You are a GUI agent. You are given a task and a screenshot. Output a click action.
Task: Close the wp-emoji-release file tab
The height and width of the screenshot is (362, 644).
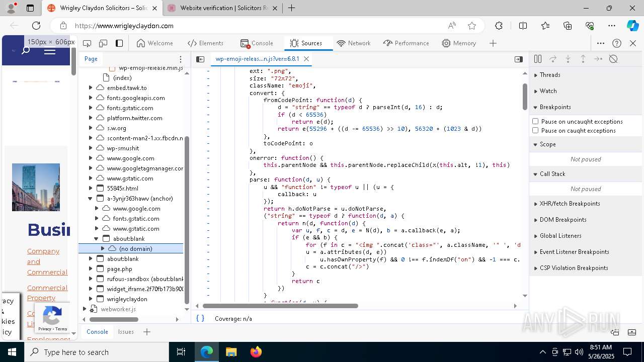(x=306, y=59)
